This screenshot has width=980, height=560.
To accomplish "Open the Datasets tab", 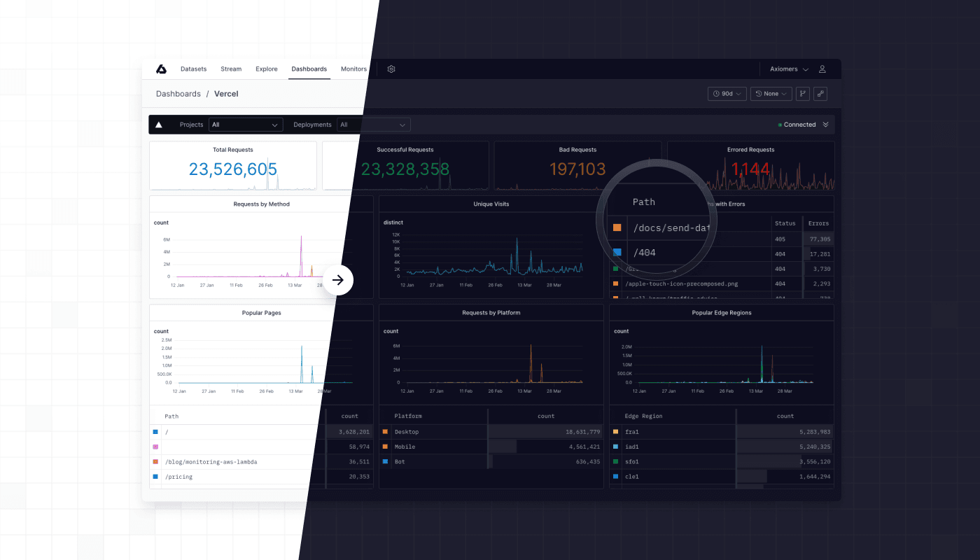I will tap(193, 69).
